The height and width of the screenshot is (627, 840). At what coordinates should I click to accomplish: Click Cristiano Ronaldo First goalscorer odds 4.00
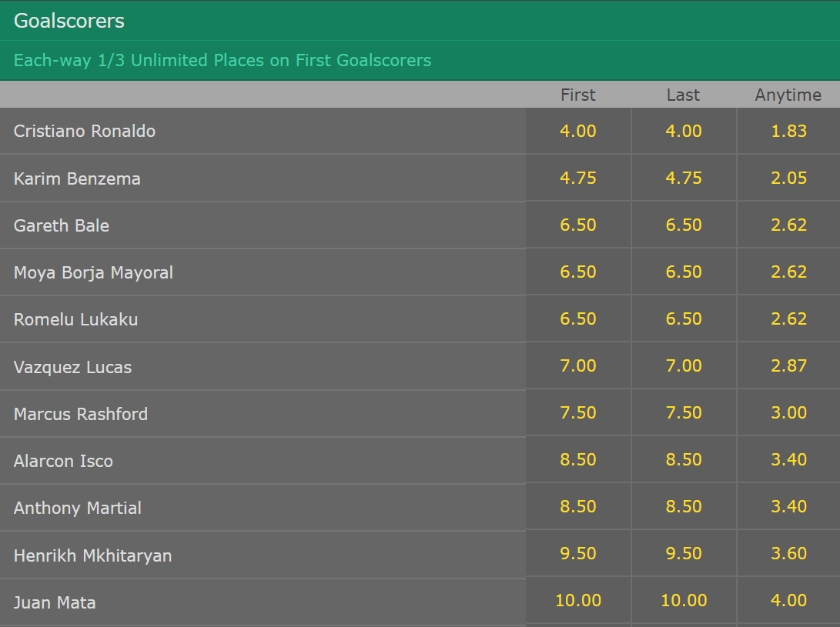pyautogui.click(x=578, y=131)
